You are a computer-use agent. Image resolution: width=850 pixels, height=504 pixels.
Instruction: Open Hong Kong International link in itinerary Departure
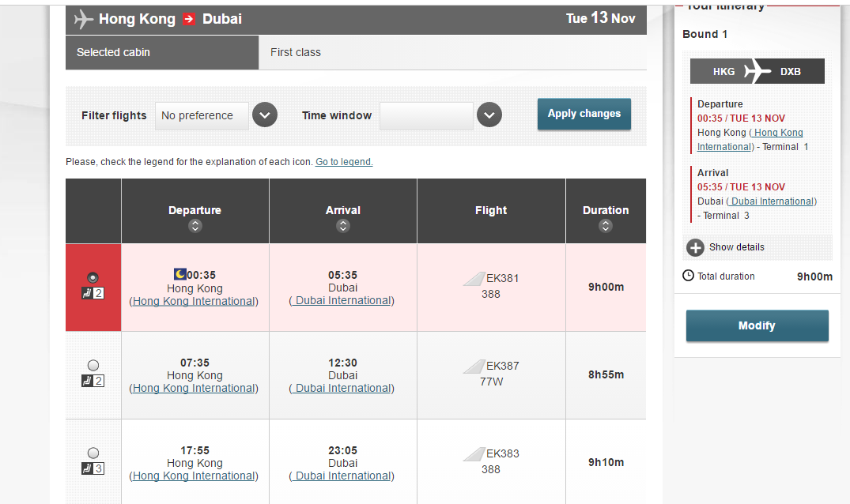coord(750,140)
